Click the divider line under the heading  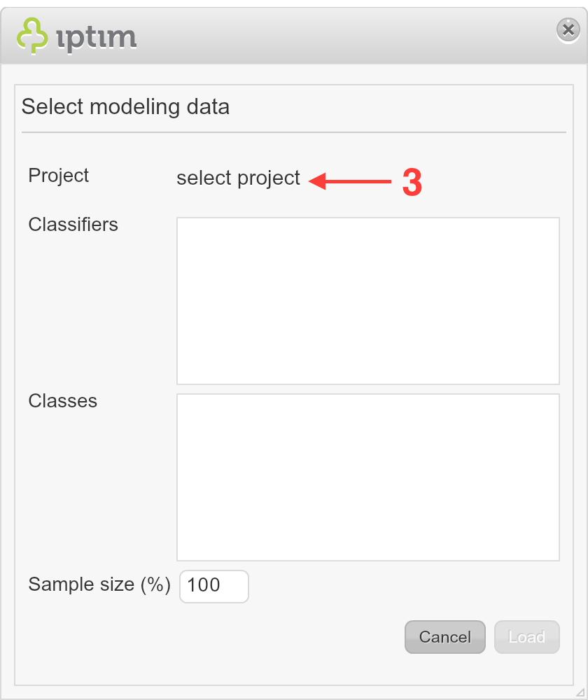tap(294, 132)
